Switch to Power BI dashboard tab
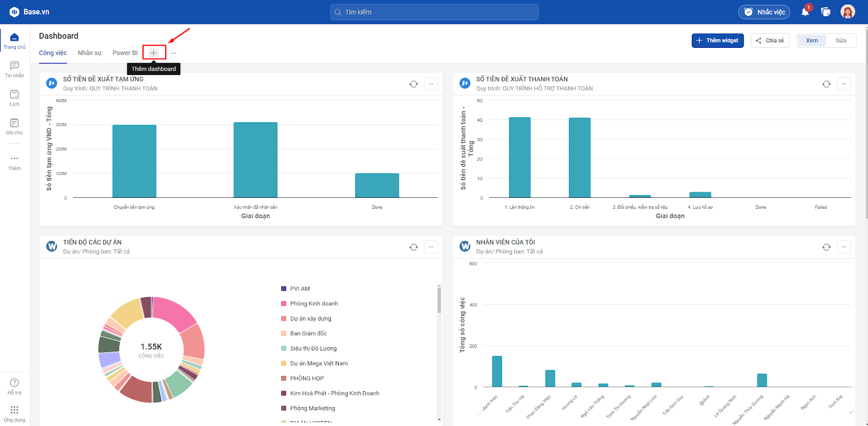 tap(125, 53)
